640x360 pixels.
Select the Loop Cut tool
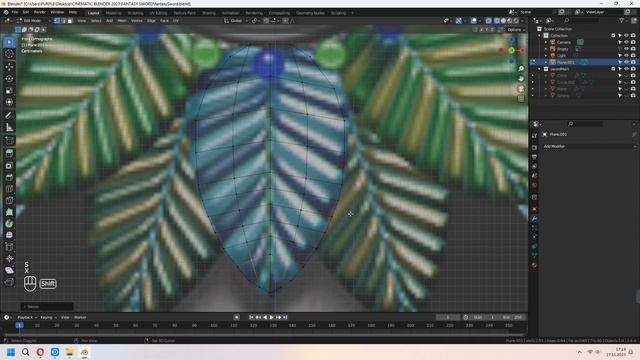[9, 189]
